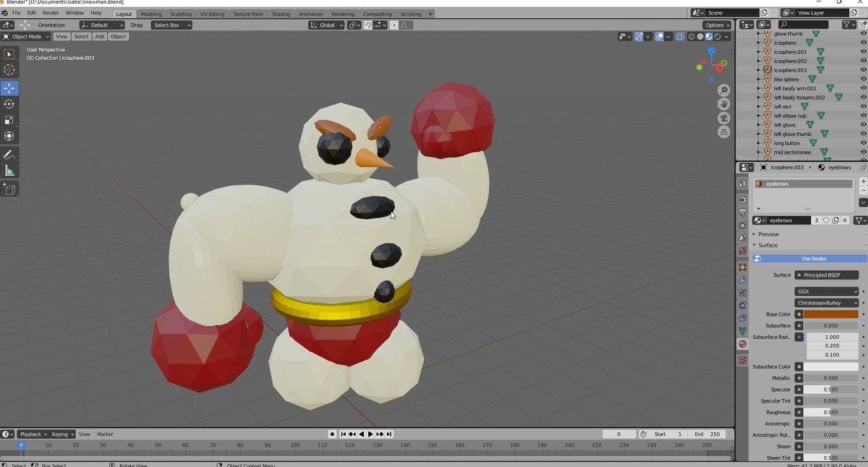Switch to wireframe viewport shading

pyautogui.click(x=692, y=36)
